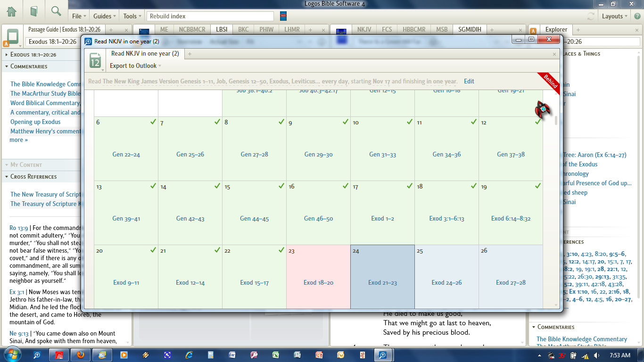The image size is (644, 362).
Task: Open the File menu dropdown
Action: [x=79, y=16]
